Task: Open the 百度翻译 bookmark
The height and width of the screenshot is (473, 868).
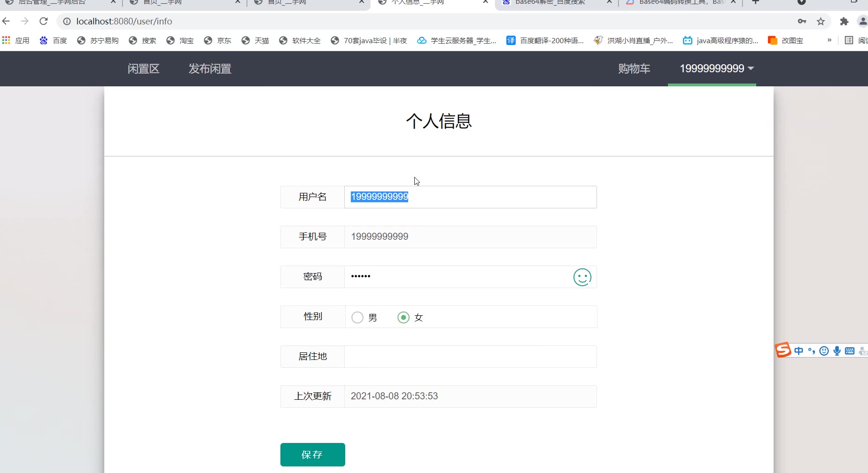Action: (545, 40)
